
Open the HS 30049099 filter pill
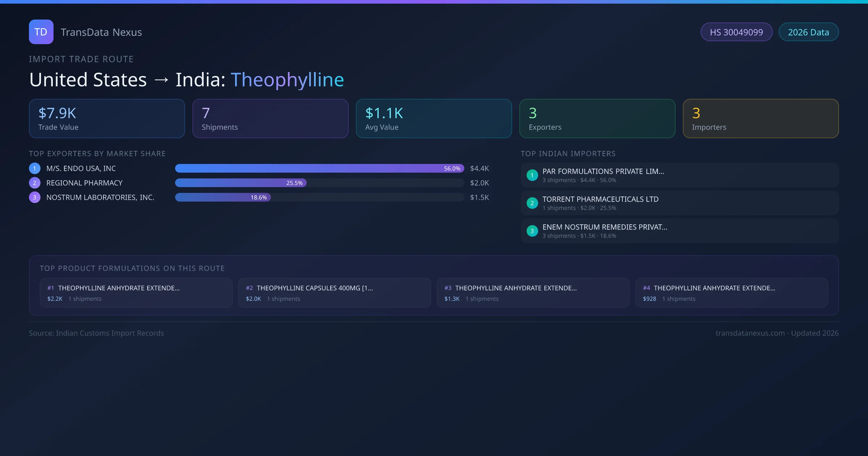point(736,32)
